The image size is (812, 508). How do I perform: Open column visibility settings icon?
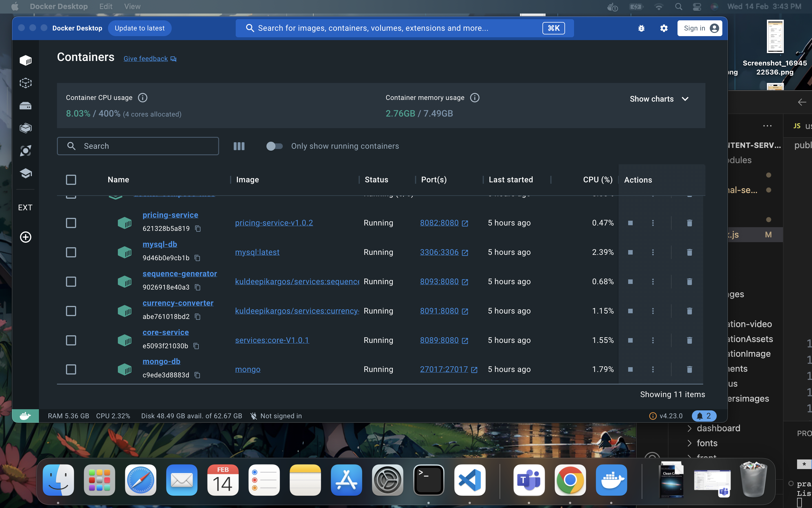(x=239, y=146)
